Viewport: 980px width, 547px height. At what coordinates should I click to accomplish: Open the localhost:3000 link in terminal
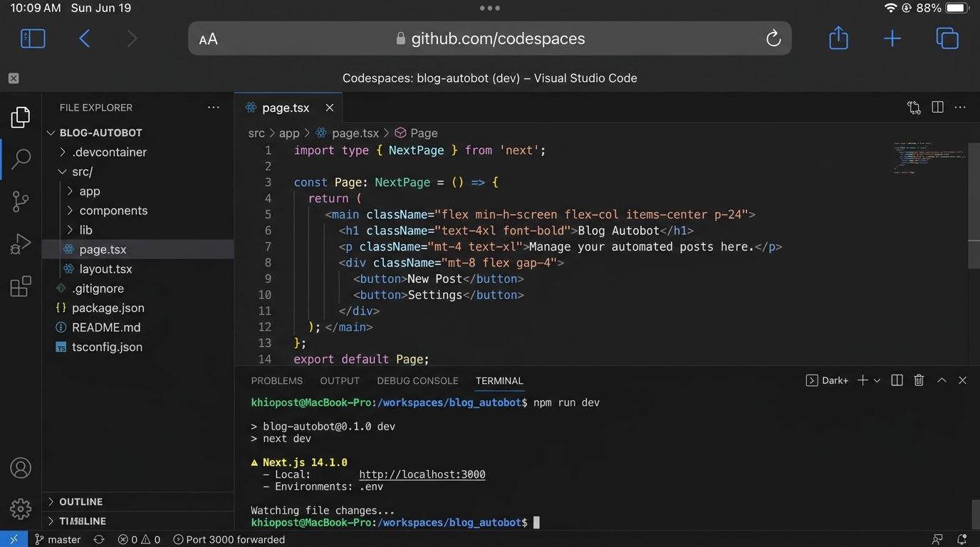(422, 474)
